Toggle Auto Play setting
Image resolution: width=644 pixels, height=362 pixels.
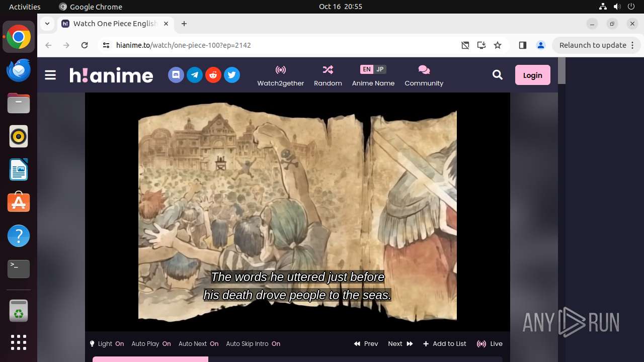coord(151,344)
